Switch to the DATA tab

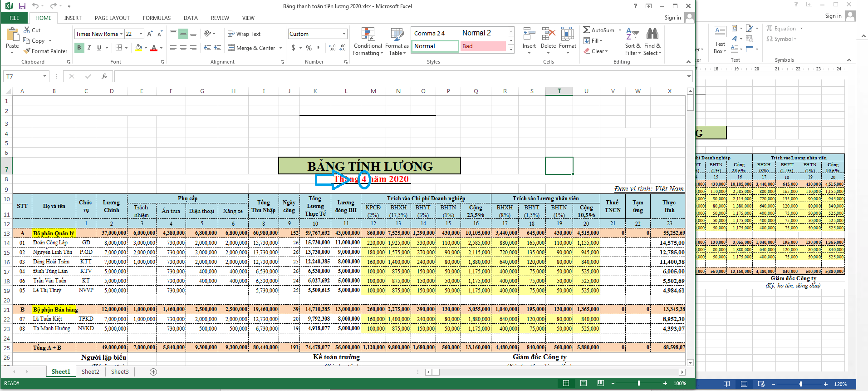pos(191,18)
